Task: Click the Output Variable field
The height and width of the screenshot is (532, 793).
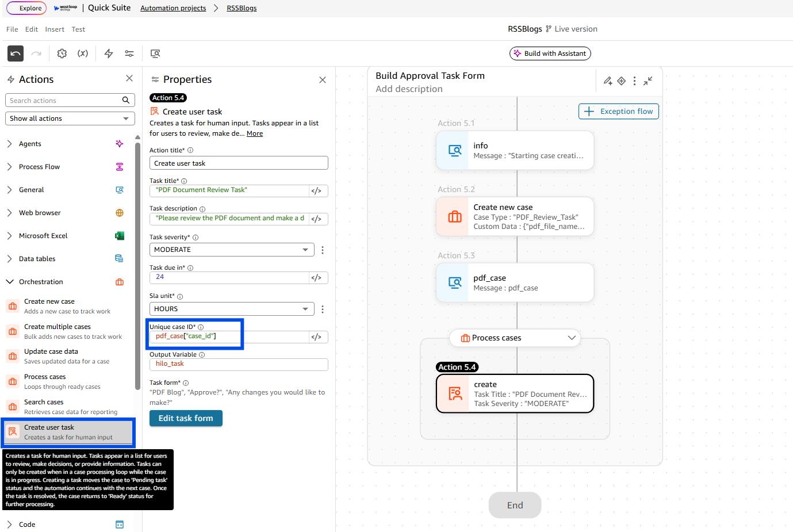Action: pyautogui.click(x=239, y=364)
